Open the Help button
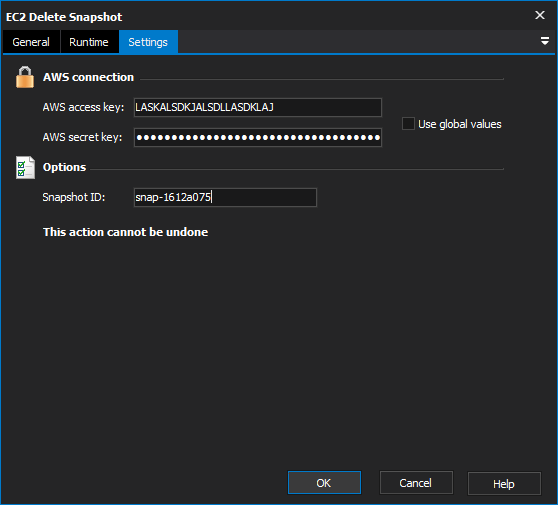Image resolution: width=558 pixels, height=505 pixels. click(504, 483)
